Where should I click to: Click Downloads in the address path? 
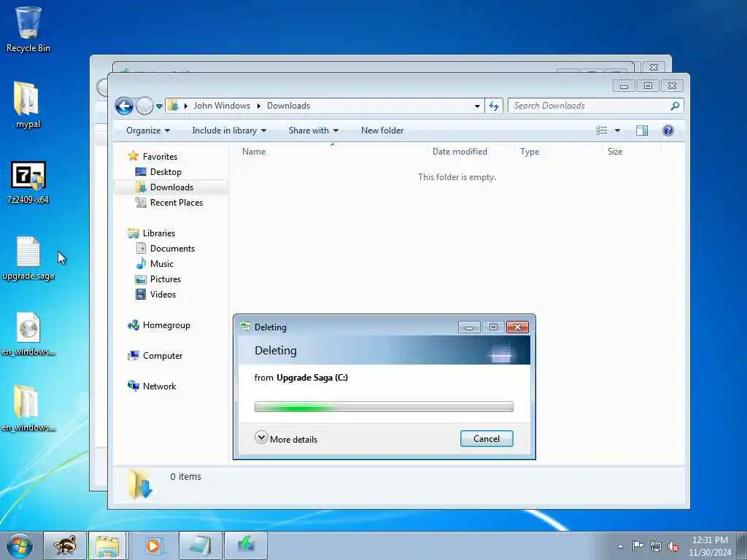(288, 106)
